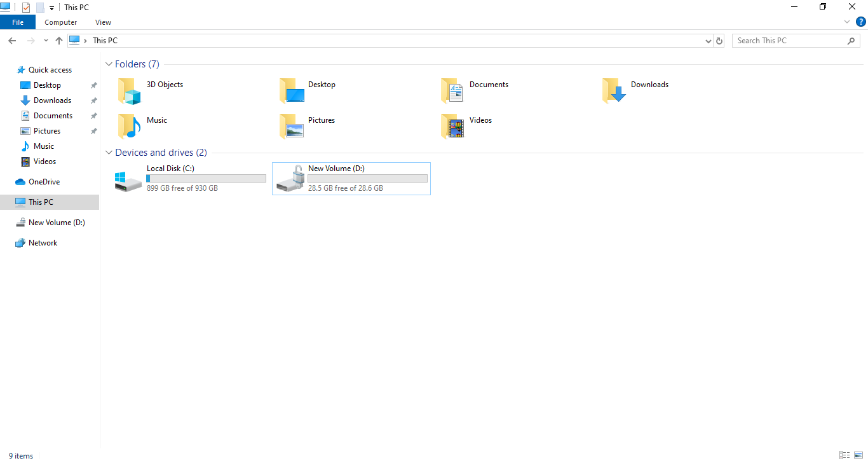Click the '9 items' status text
868x463 pixels.
click(21, 456)
